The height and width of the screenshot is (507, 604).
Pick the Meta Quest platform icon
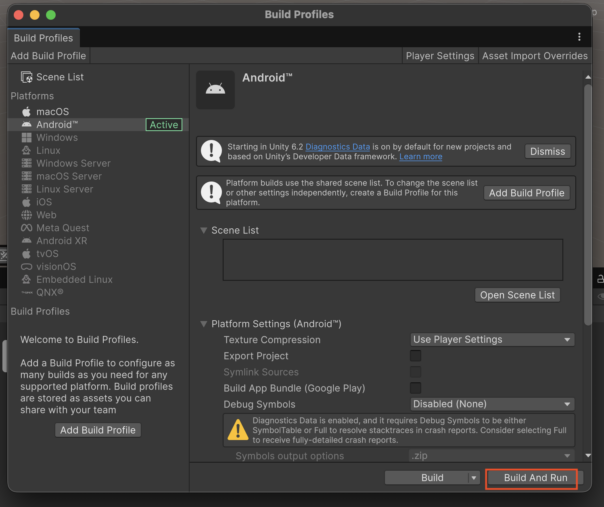[x=27, y=228]
